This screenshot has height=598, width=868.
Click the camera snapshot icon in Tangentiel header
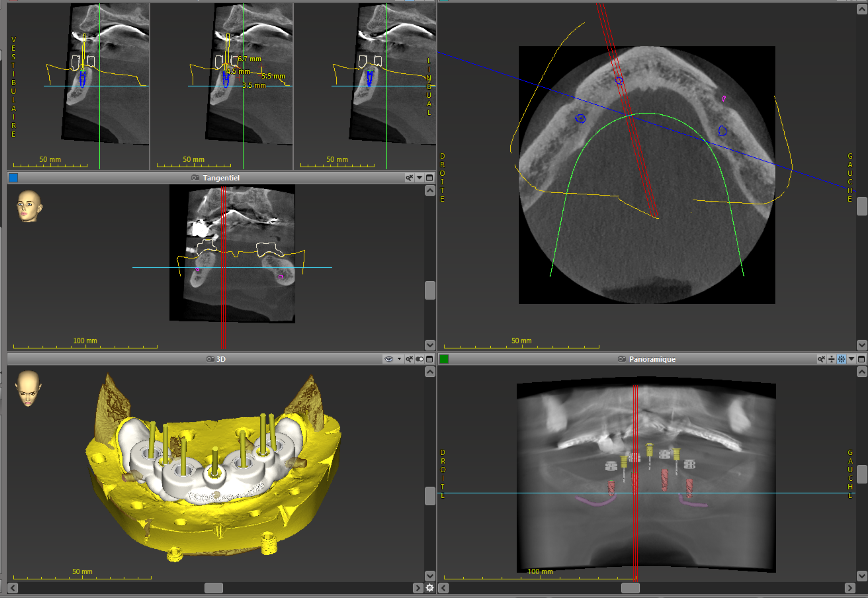[195, 178]
